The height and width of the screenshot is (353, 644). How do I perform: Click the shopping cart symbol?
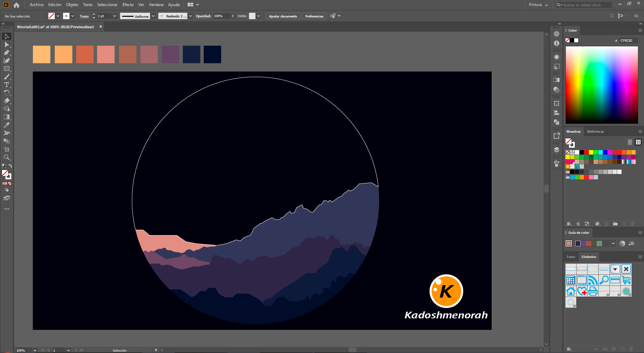pyautogui.click(x=626, y=280)
